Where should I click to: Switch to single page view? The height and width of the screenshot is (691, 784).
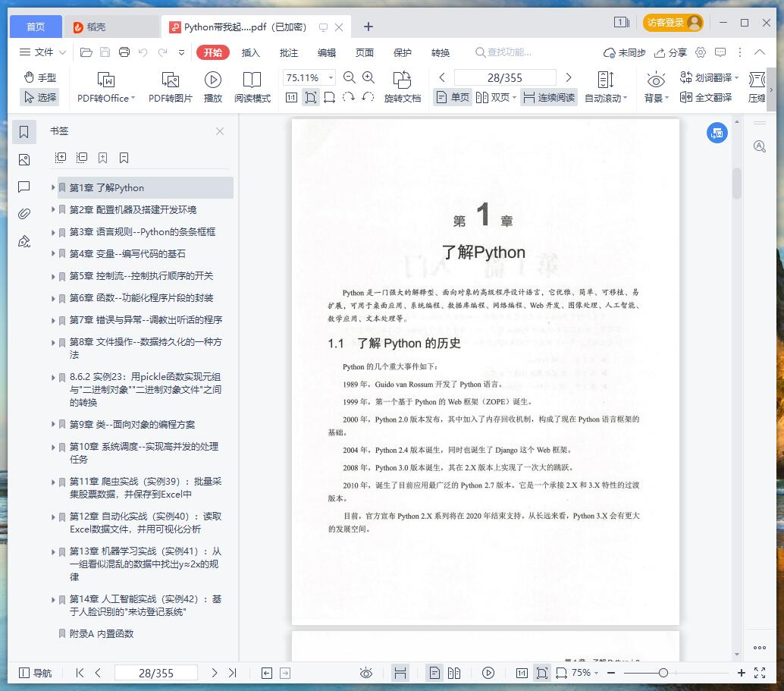pyautogui.click(x=453, y=97)
